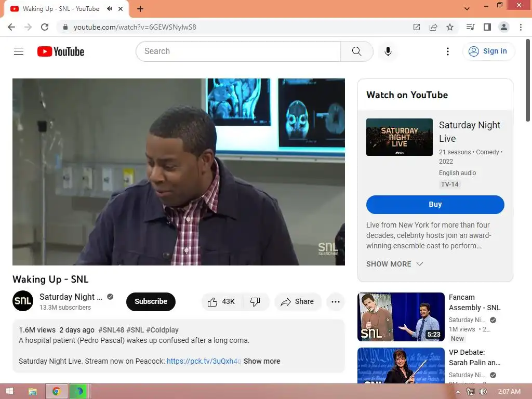This screenshot has width=532, height=399.
Task: Click the magnifier search button
Action: [356, 51]
